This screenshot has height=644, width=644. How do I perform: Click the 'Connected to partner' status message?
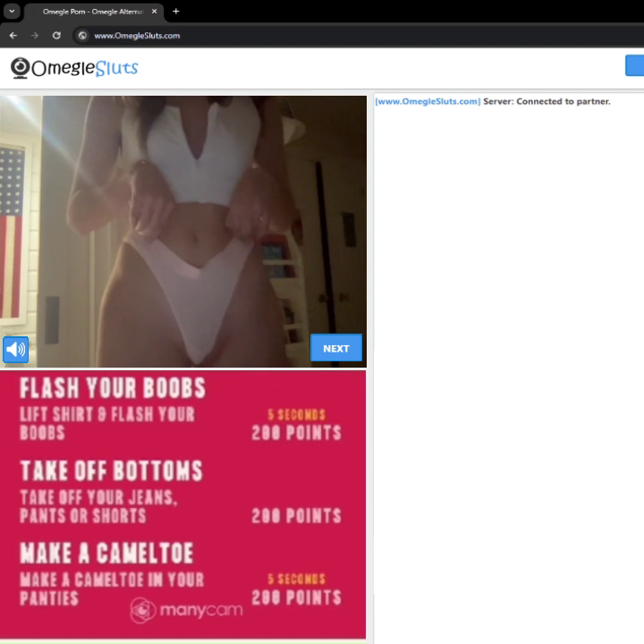pyautogui.click(x=547, y=101)
